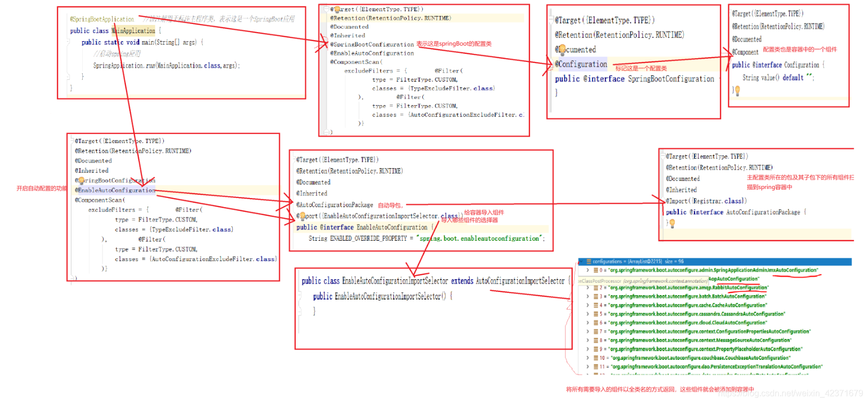Click "@SpringBootConfiguration" in top-middle snippet
This screenshot has height=403, width=868.
372,44
